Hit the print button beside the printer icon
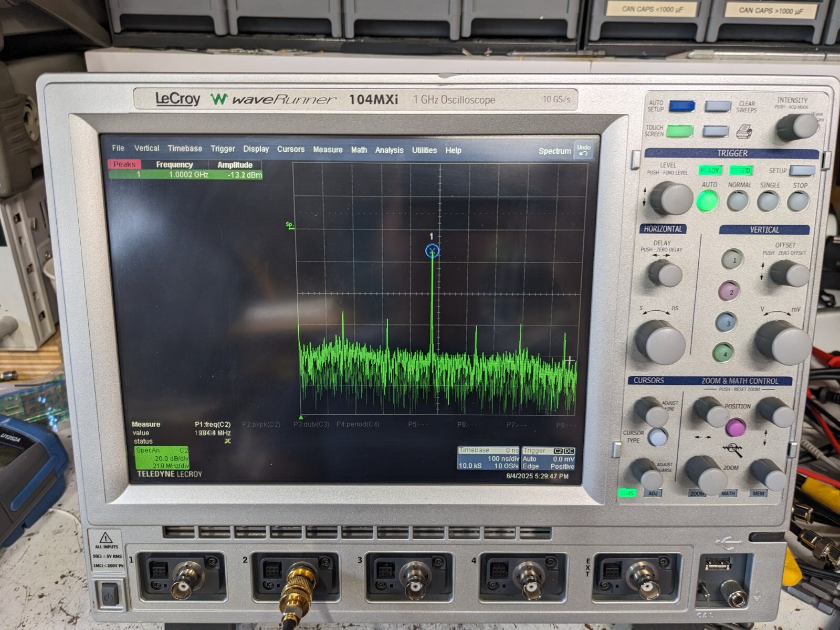The height and width of the screenshot is (630, 840). coord(716,131)
